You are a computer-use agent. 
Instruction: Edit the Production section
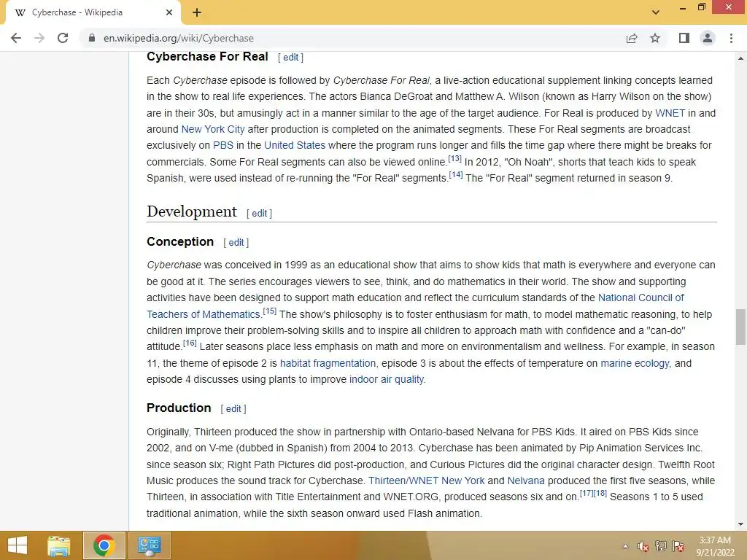pyautogui.click(x=233, y=408)
